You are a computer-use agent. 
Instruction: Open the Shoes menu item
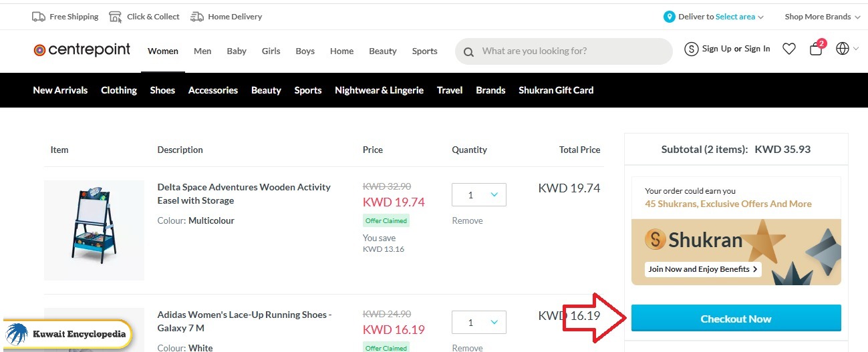coord(162,90)
